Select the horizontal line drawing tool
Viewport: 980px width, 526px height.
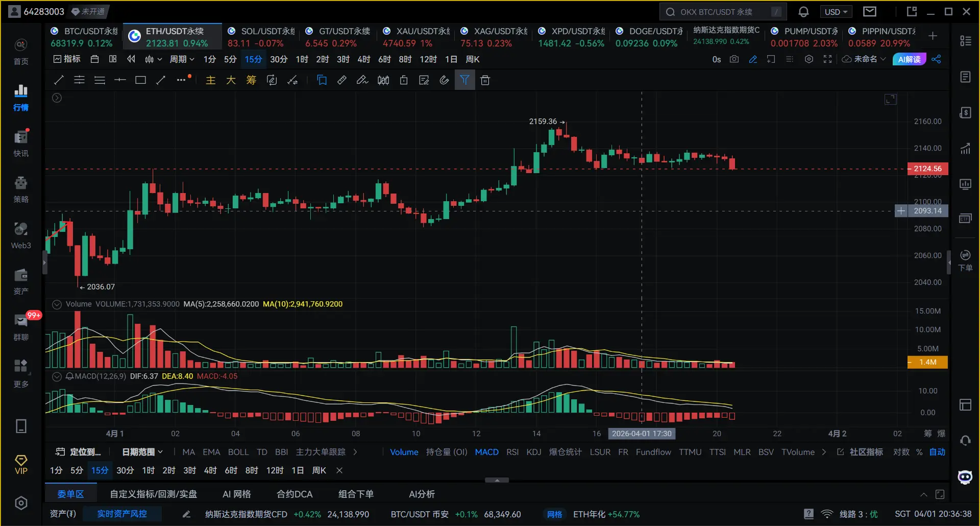click(120, 80)
